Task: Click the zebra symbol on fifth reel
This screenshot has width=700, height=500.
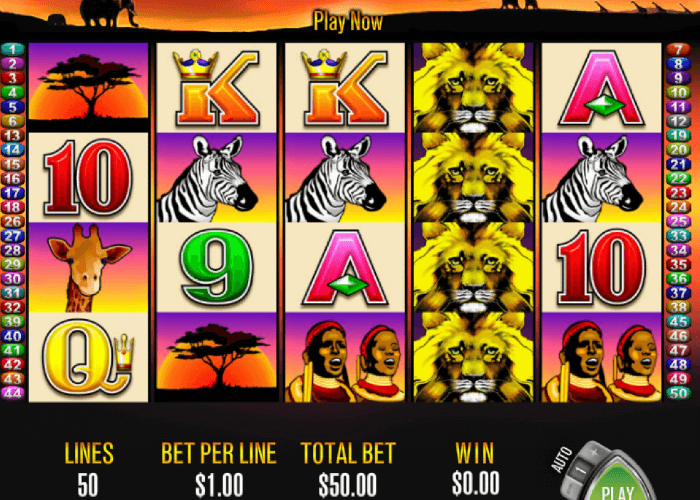Action: pos(601,178)
